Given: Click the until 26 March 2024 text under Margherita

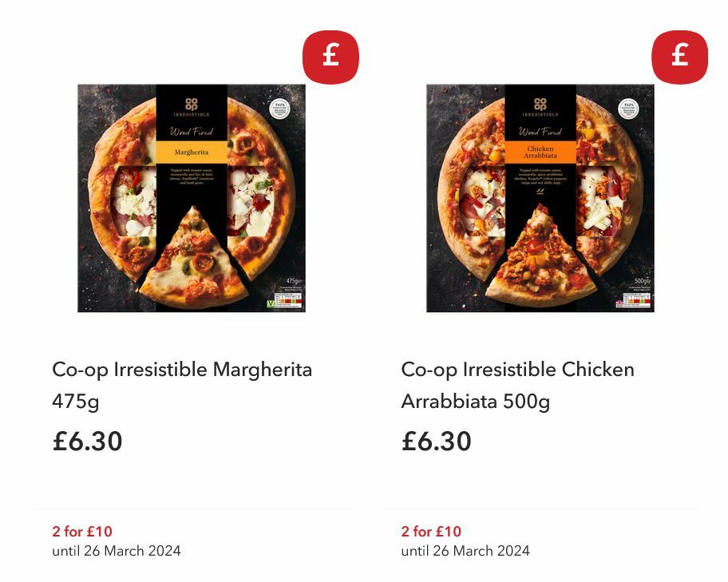Looking at the screenshot, I should coord(117,551).
